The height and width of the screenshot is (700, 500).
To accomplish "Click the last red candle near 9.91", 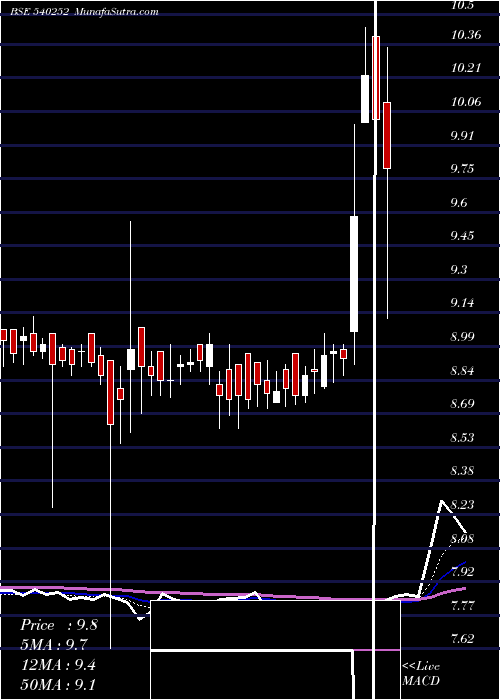I will [x=387, y=135].
